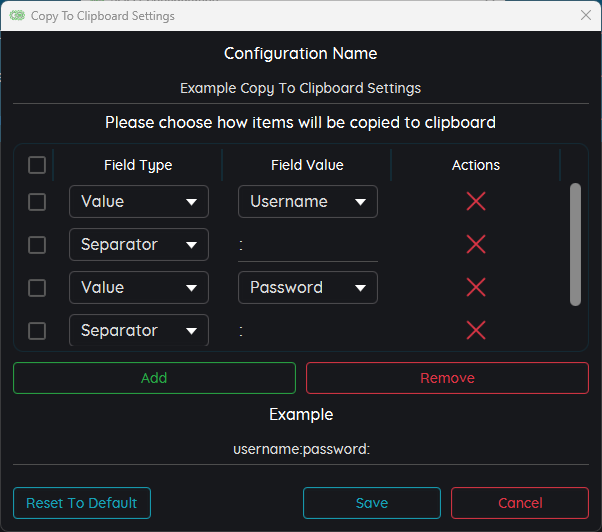This screenshot has width=602, height=532.
Task: Tick the checkbox on first Separator row
Action: tap(37, 245)
